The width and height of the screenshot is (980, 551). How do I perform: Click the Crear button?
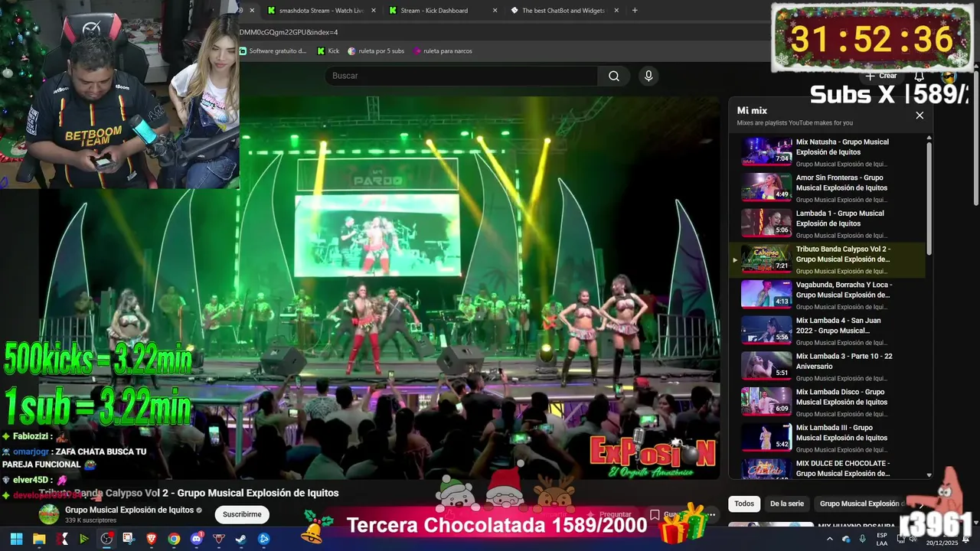[881, 77]
